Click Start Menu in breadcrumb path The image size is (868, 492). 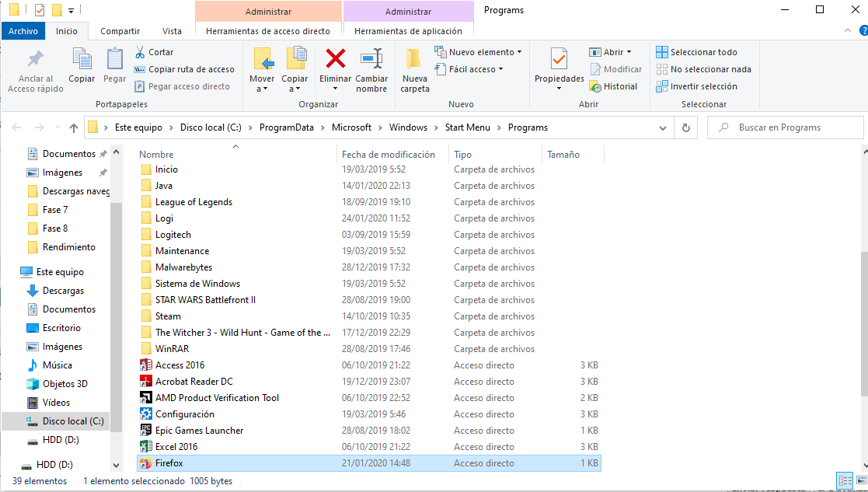tap(468, 127)
